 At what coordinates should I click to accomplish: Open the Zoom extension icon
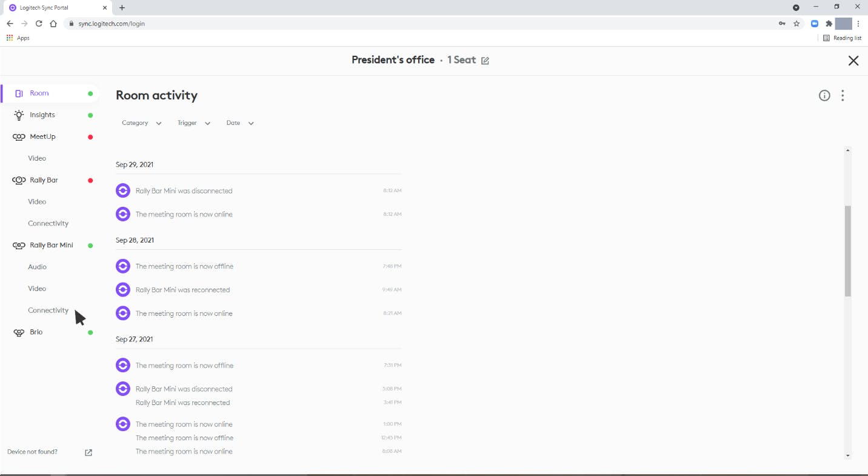815,24
